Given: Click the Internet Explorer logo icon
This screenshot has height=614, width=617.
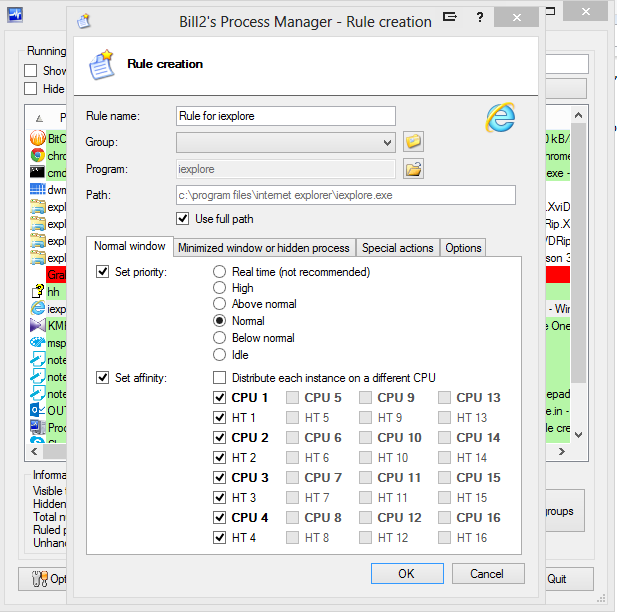Looking at the screenshot, I should click(x=501, y=117).
